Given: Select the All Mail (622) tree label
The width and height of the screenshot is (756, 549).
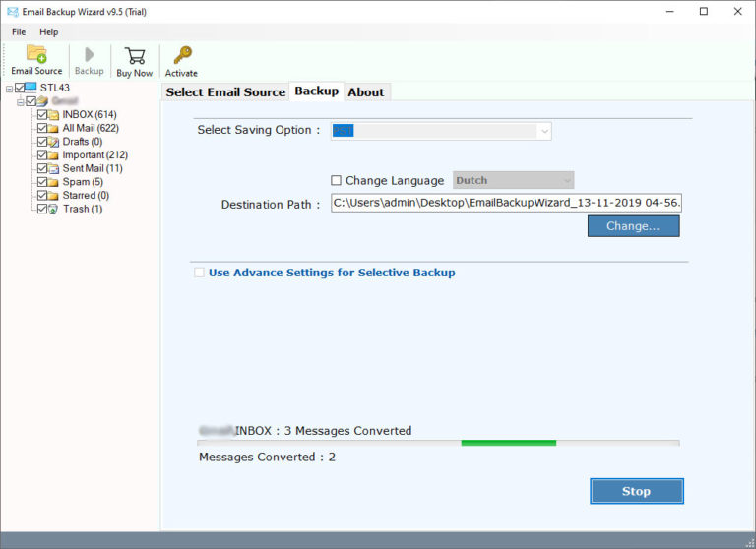Looking at the screenshot, I should [91, 128].
